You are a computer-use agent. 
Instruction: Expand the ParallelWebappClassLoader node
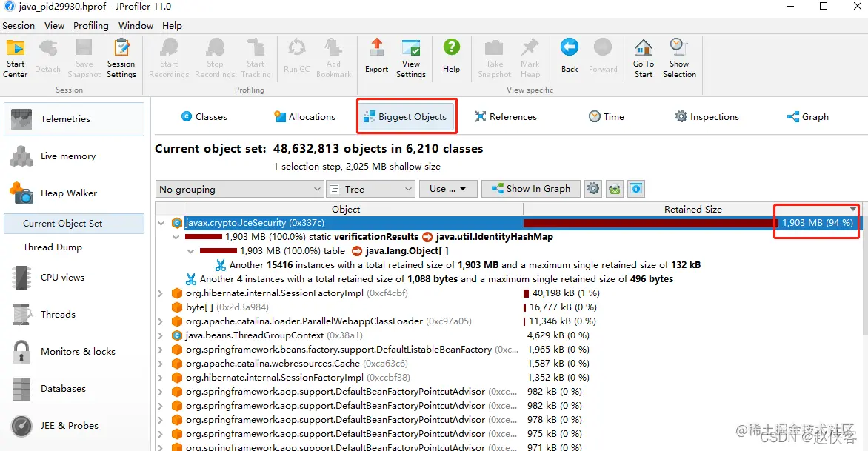(161, 321)
